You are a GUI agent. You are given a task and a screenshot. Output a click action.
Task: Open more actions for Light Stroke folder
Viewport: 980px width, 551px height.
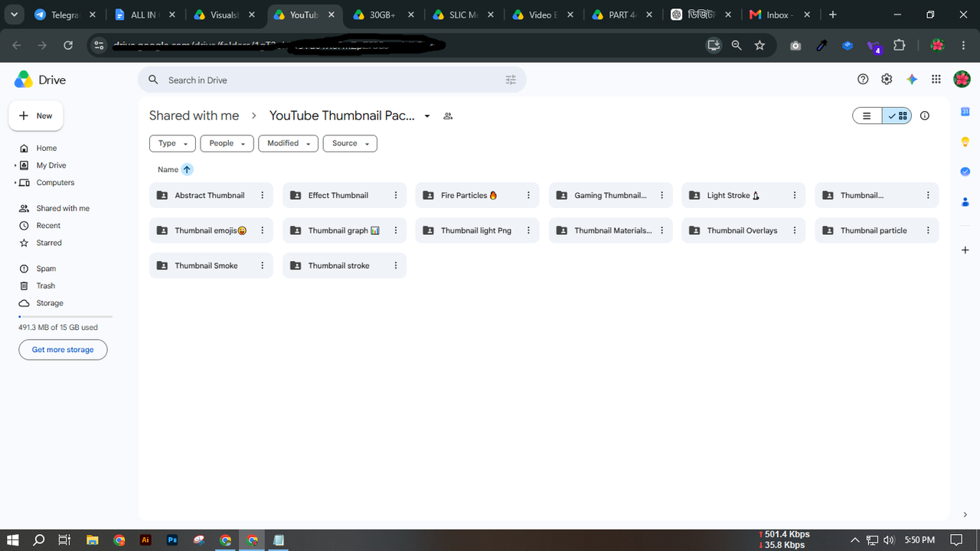click(x=795, y=195)
